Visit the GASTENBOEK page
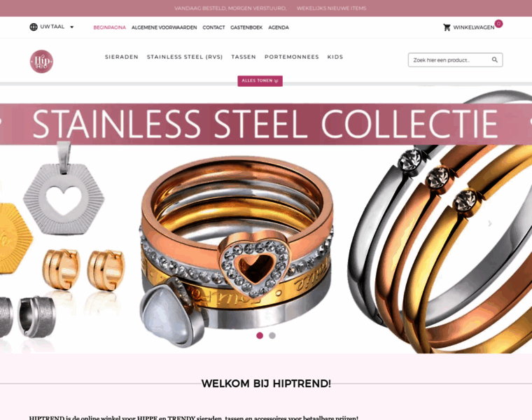This screenshot has height=420, width=532. 246,27
